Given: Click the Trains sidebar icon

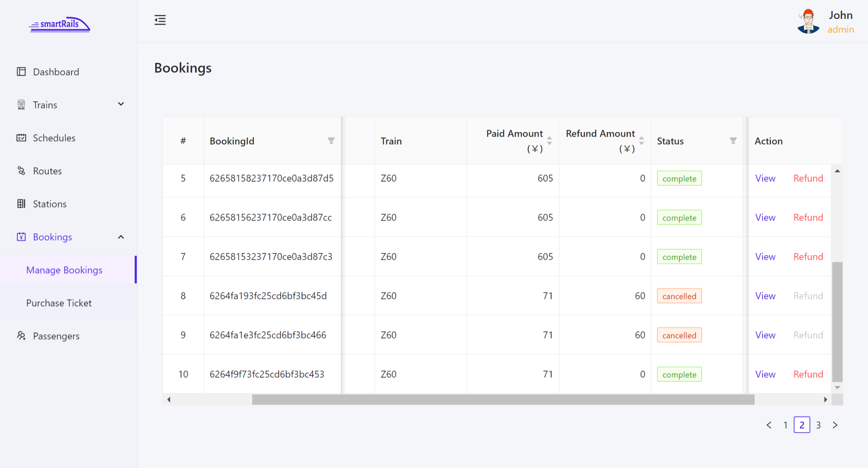Looking at the screenshot, I should (21, 105).
